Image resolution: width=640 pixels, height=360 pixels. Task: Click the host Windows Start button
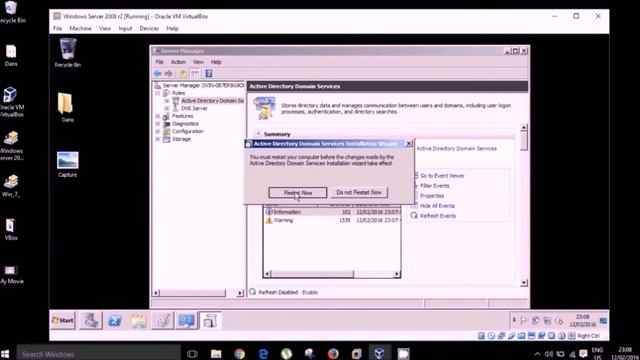coord(5,353)
